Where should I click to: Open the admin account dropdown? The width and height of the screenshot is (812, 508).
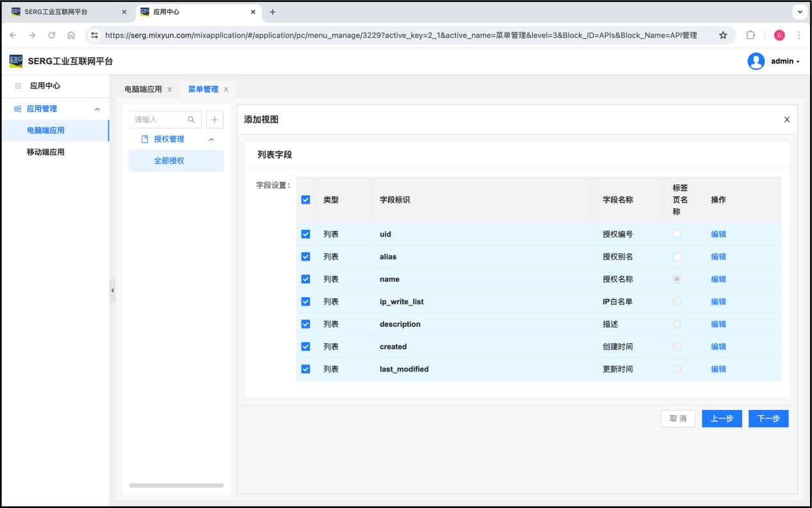786,61
